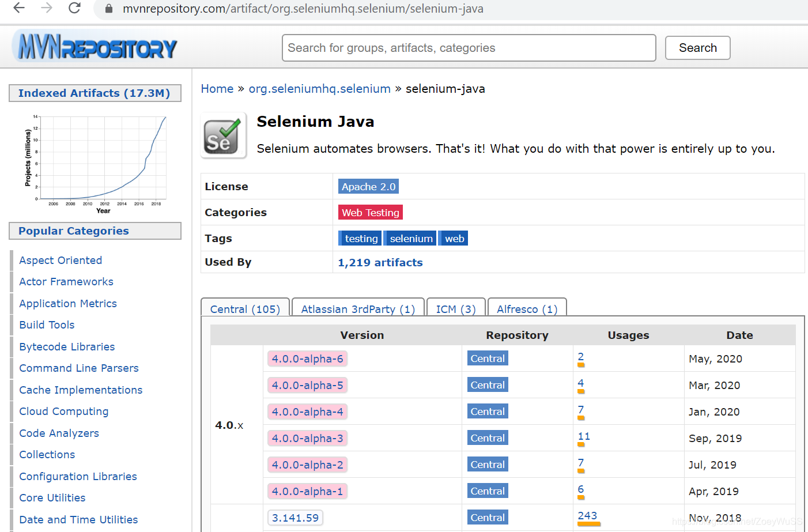Open Date and Time Utilities category
Screen dimensions: 808x532
tap(78, 520)
